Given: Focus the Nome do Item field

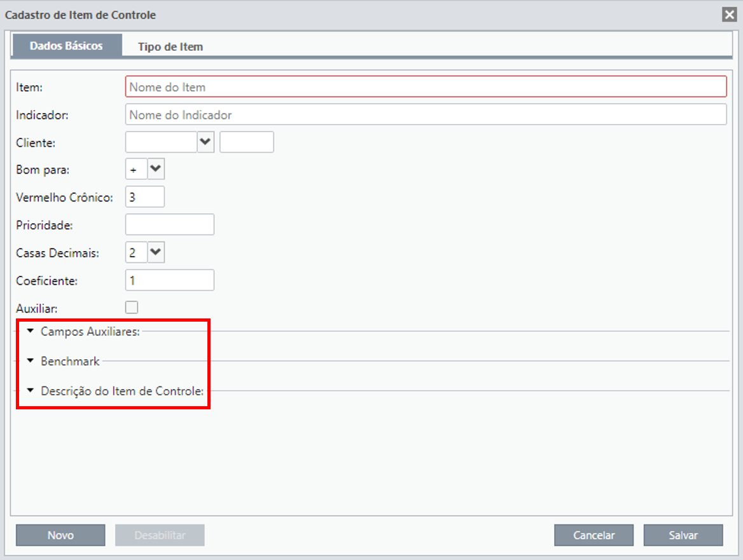Looking at the screenshot, I should point(426,86).
